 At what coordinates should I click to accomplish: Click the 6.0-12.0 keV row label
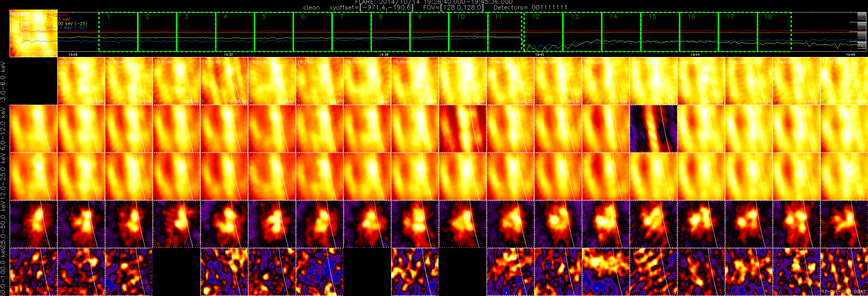coord(3,129)
